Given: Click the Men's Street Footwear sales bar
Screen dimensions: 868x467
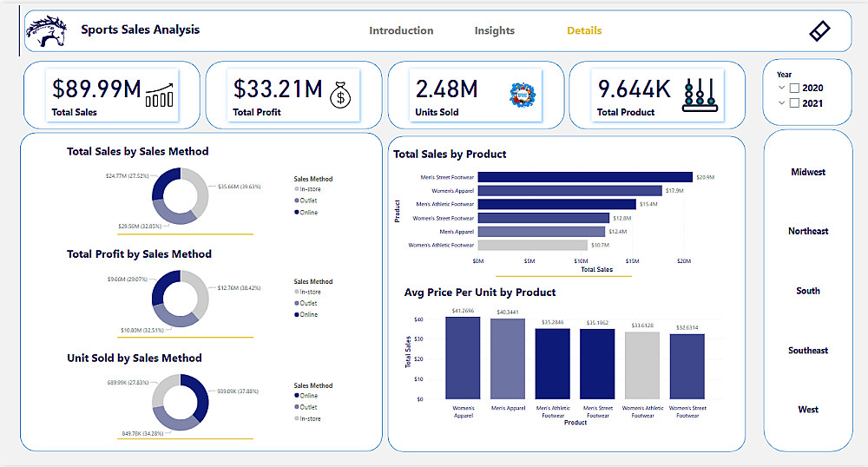Looking at the screenshot, I should 585,177.
